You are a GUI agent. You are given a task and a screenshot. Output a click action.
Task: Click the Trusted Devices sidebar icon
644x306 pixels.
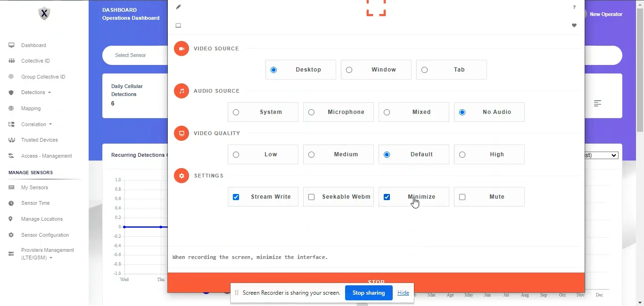pos(11,140)
